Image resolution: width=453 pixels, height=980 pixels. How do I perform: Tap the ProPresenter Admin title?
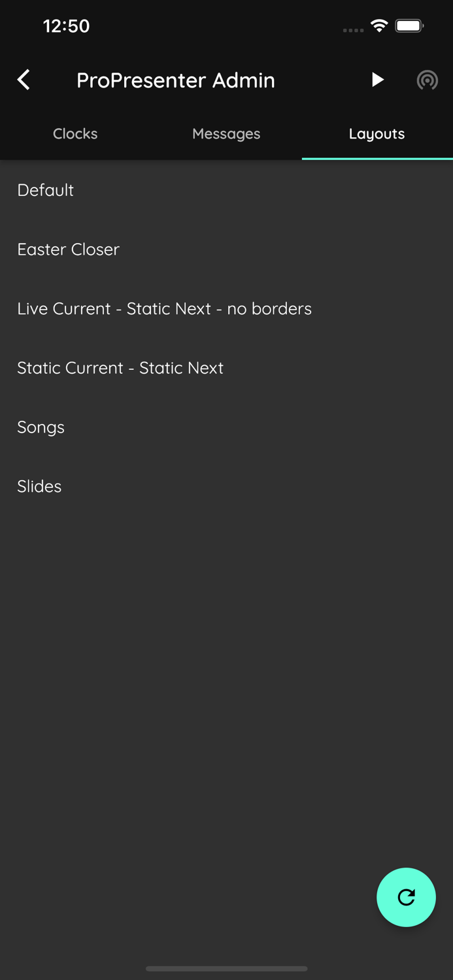coord(176,80)
